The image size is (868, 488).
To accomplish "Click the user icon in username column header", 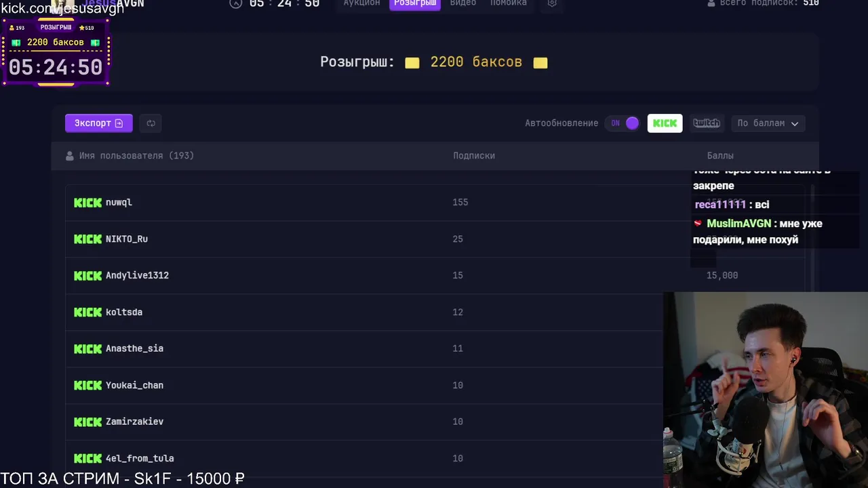I will 69,156.
